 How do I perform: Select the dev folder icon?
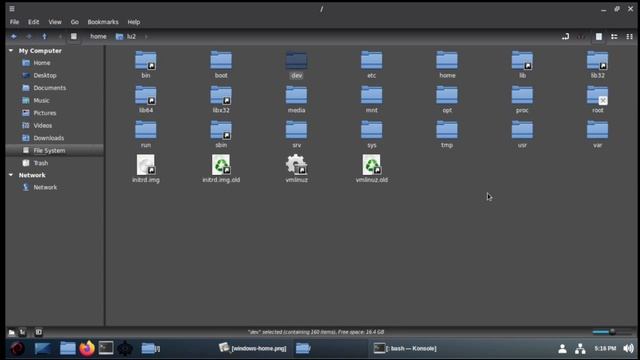coord(296,60)
